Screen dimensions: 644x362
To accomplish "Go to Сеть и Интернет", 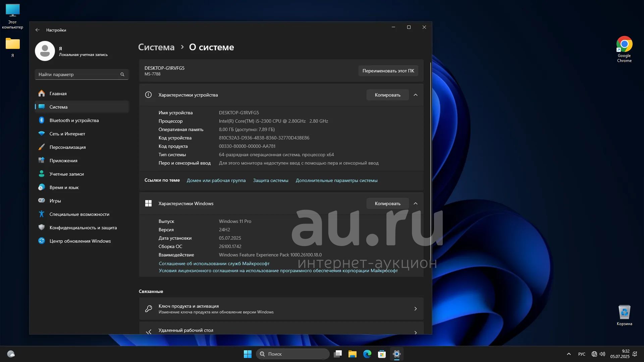I will 82,134.
